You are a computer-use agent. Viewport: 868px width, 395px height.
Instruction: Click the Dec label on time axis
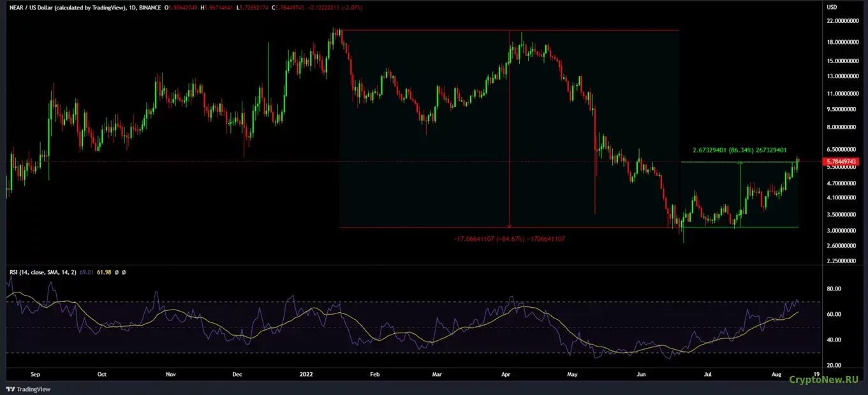[238, 375]
